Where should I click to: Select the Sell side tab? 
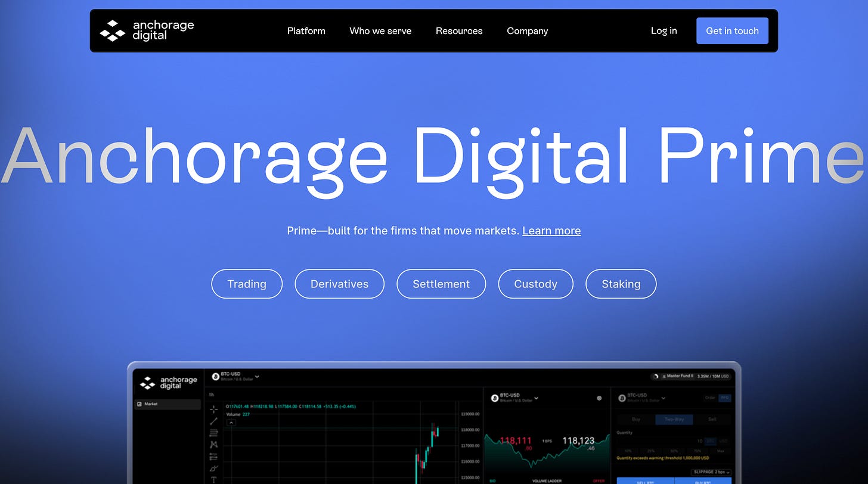point(712,420)
